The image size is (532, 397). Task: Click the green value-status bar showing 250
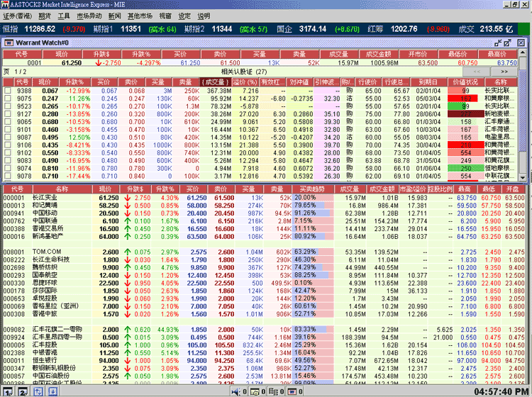[465, 168]
